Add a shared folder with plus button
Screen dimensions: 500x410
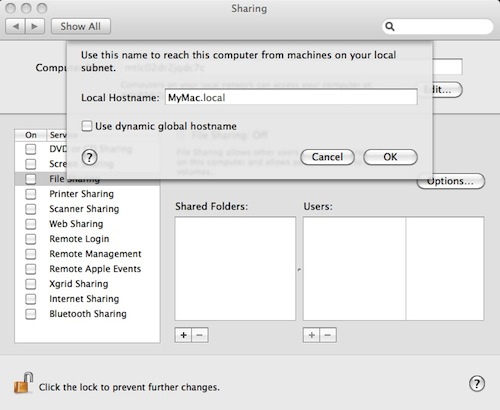[183, 335]
